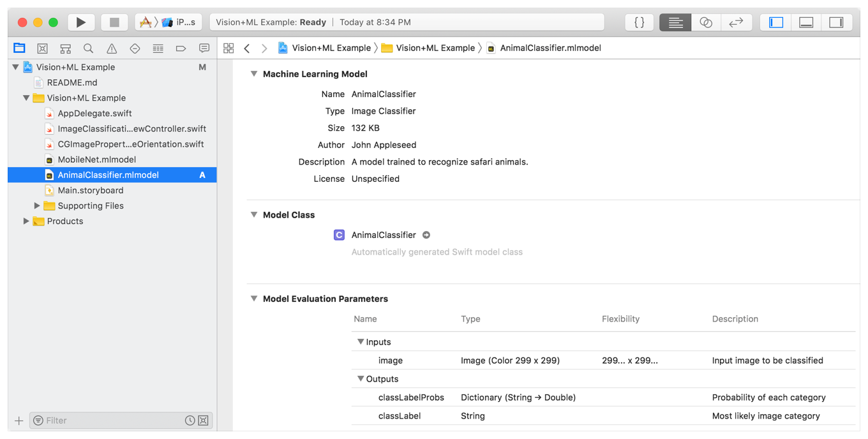Collapse the Outputs group
Screen dimensions: 868x439
point(361,379)
